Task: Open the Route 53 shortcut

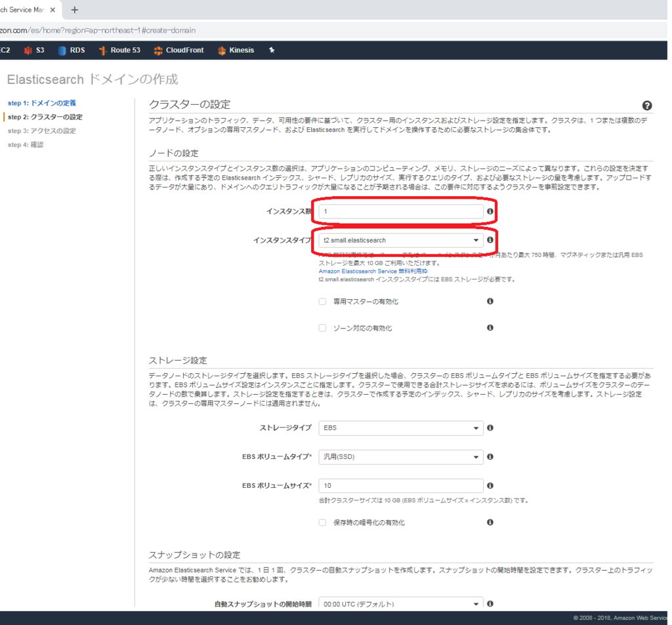Action: (119, 50)
